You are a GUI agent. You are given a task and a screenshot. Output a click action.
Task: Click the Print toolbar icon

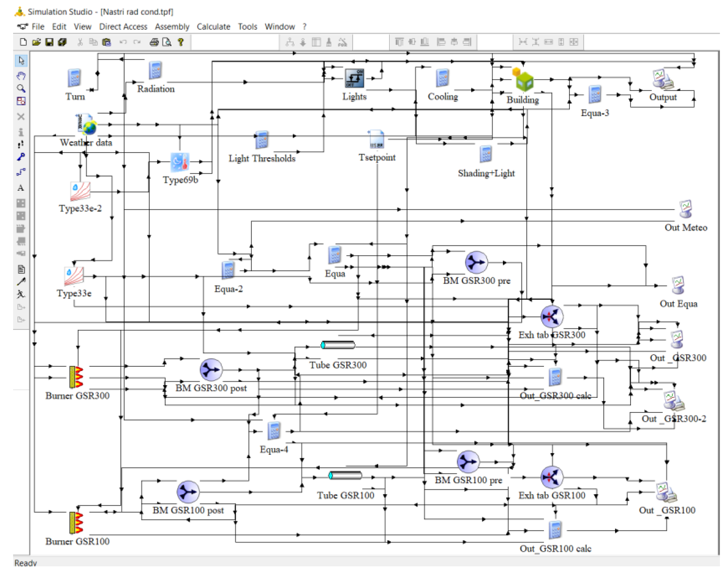click(154, 42)
